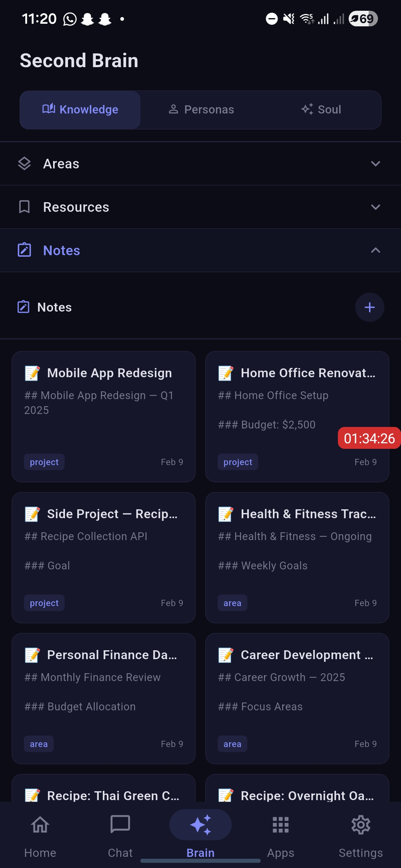The image size is (401, 868).
Task: Click the memo icon on Home Office card
Action: pyautogui.click(x=226, y=373)
